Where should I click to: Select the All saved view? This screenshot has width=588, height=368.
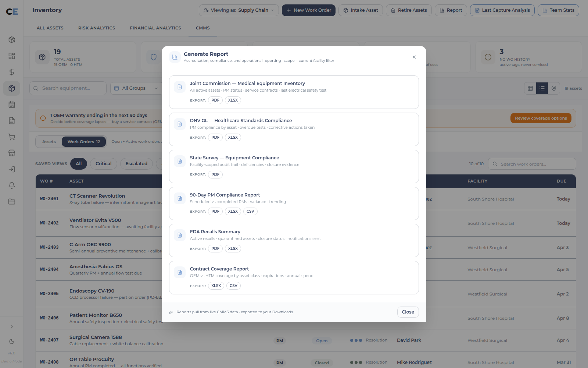pos(79,164)
